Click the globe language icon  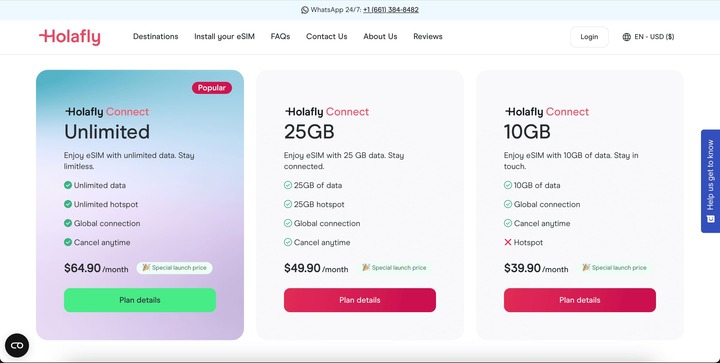coord(626,37)
